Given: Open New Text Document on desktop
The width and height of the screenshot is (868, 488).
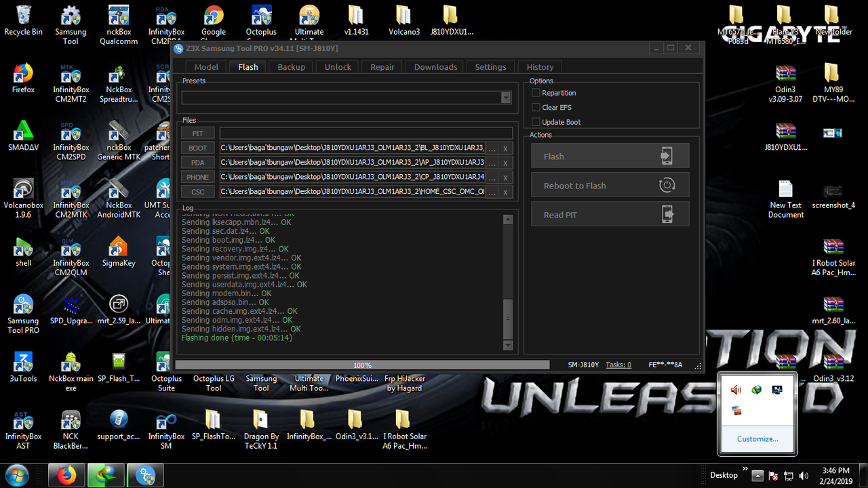Looking at the screenshot, I should (786, 199).
